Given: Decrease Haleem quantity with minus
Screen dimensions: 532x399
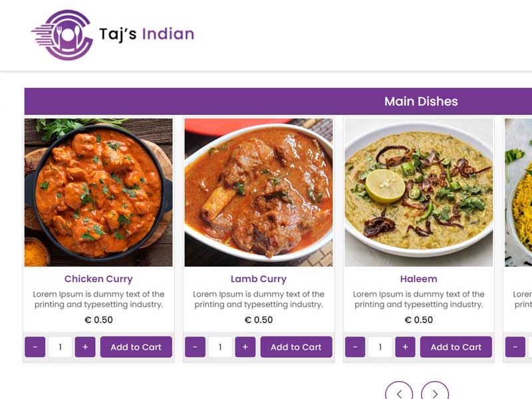Looking at the screenshot, I should click(x=355, y=346).
